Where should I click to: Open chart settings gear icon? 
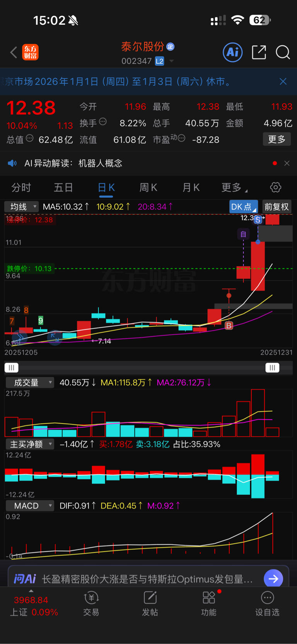(275, 188)
